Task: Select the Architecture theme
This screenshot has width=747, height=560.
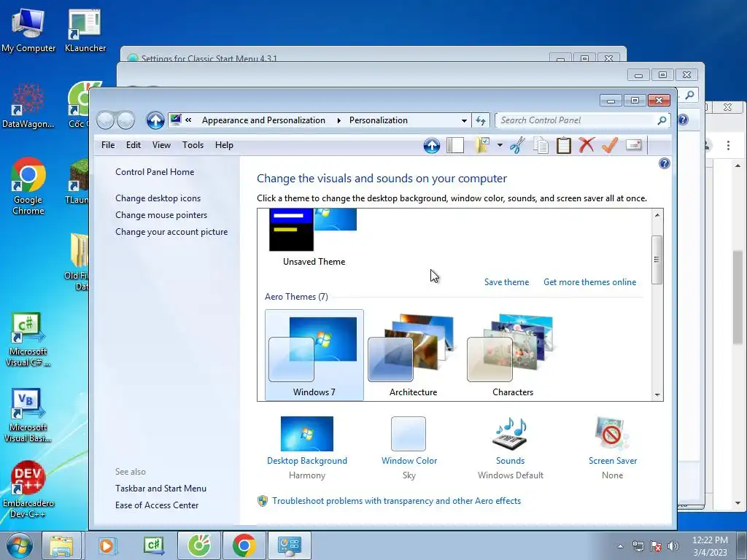Action: coord(413,355)
